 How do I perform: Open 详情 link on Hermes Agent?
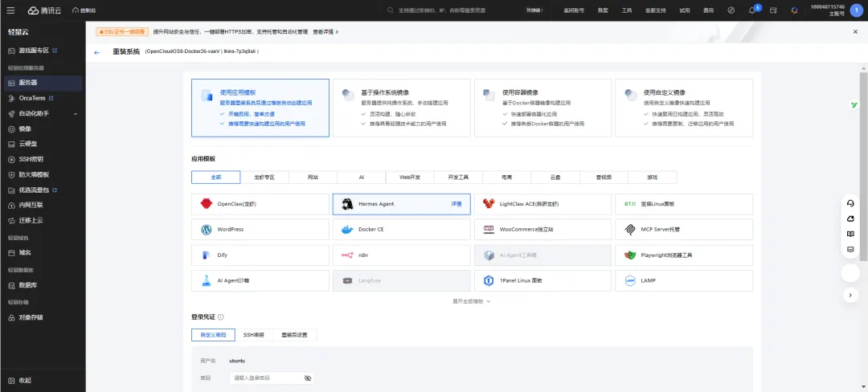tap(457, 204)
